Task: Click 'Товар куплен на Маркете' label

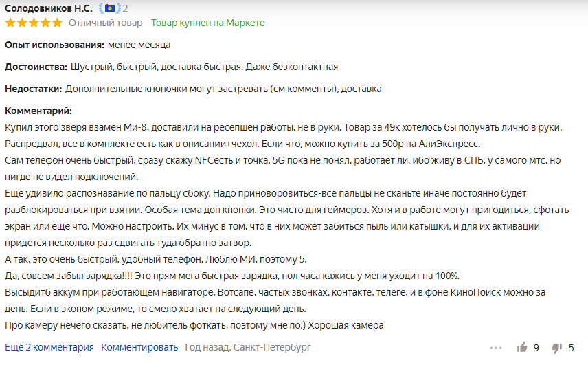Action: [207, 23]
